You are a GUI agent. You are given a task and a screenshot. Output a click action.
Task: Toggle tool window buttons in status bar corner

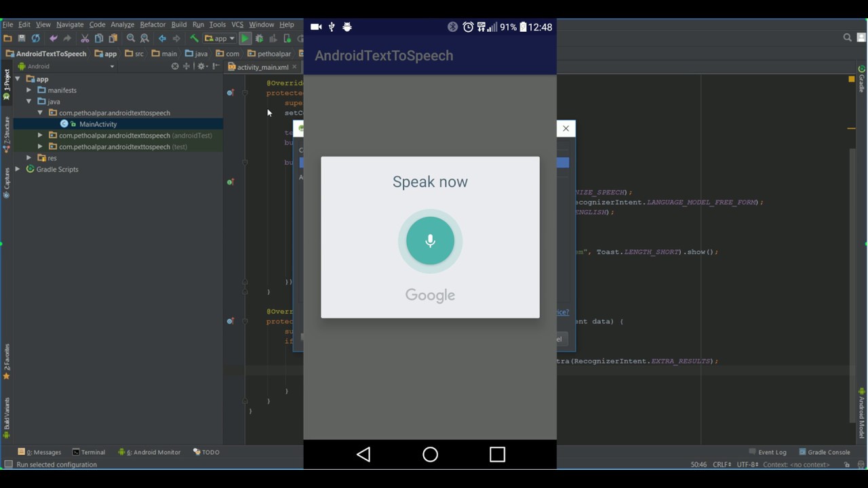pos(8,465)
